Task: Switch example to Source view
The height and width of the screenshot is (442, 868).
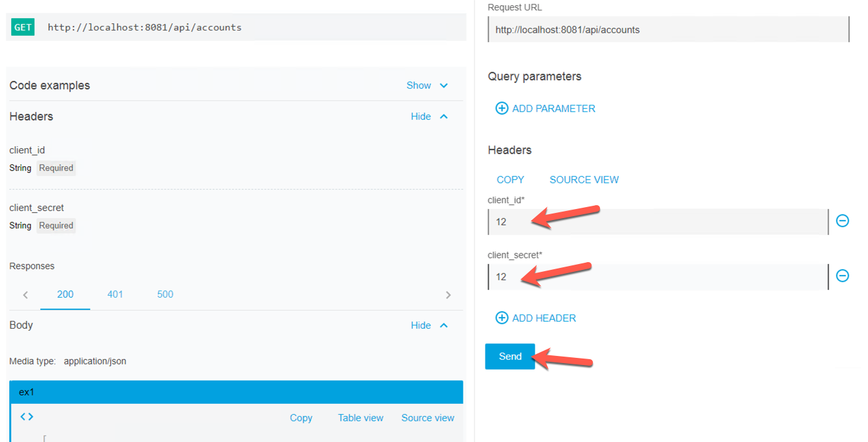Action: [x=428, y=418]
